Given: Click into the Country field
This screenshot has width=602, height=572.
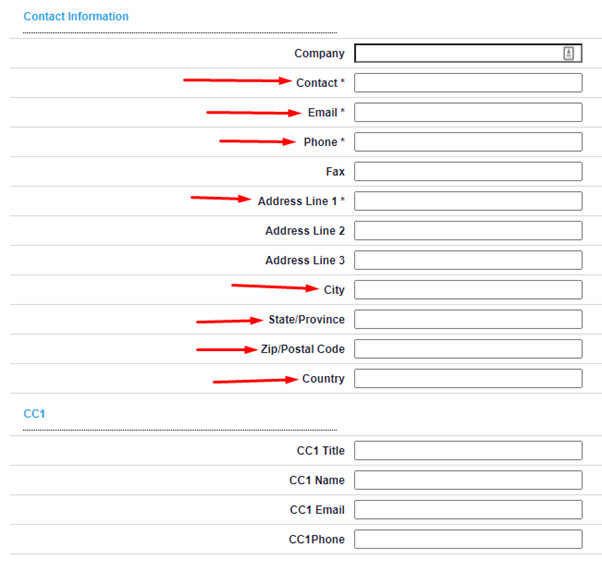Looking at the screenshot, I should click(x=468, y=379).
